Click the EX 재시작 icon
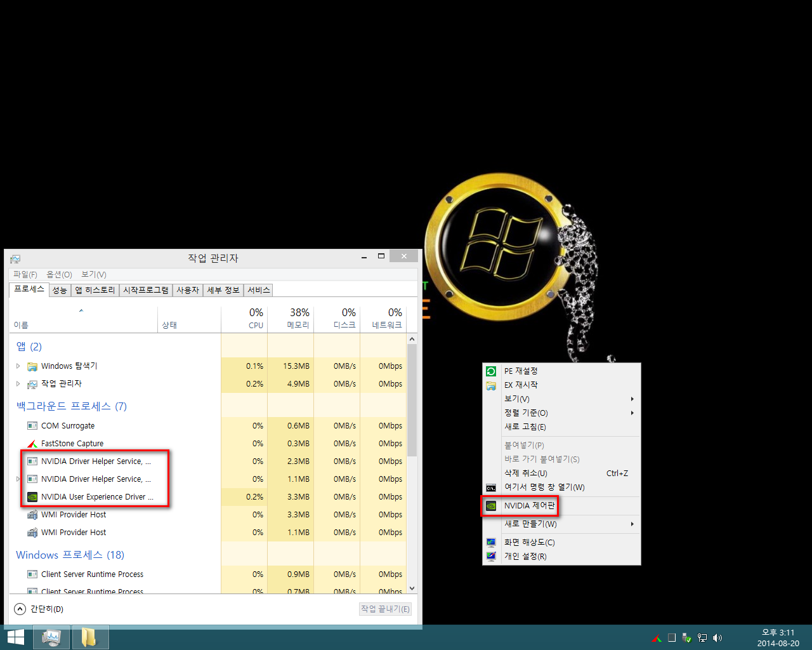The height and width of the screenshot is (650, 812). (491, 385)
